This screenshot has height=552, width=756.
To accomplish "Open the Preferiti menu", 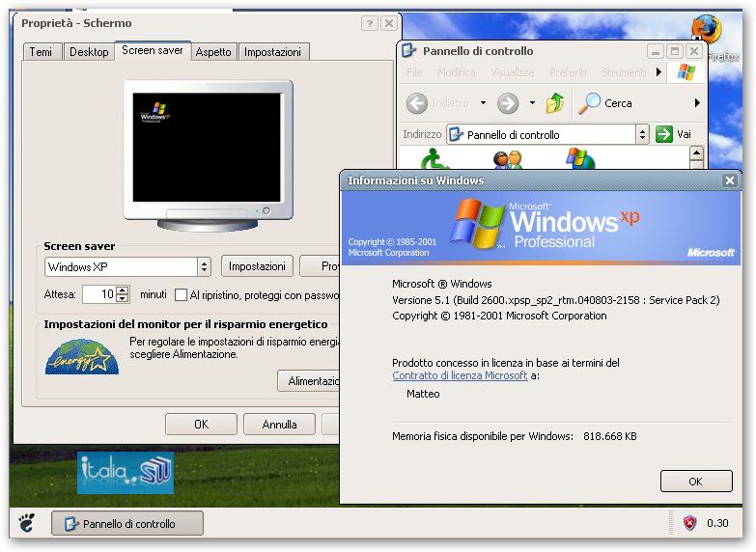I will (568, 72).
